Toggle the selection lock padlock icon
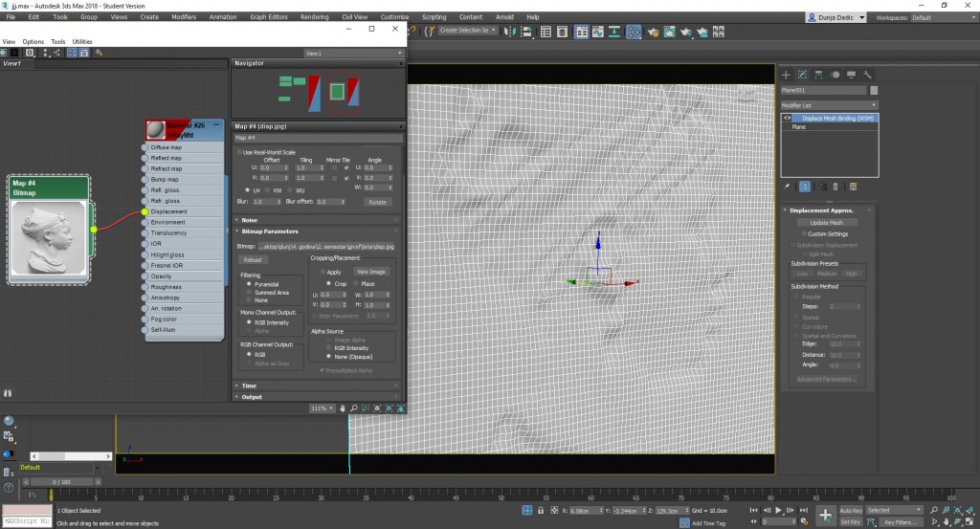 pos(541,510)
